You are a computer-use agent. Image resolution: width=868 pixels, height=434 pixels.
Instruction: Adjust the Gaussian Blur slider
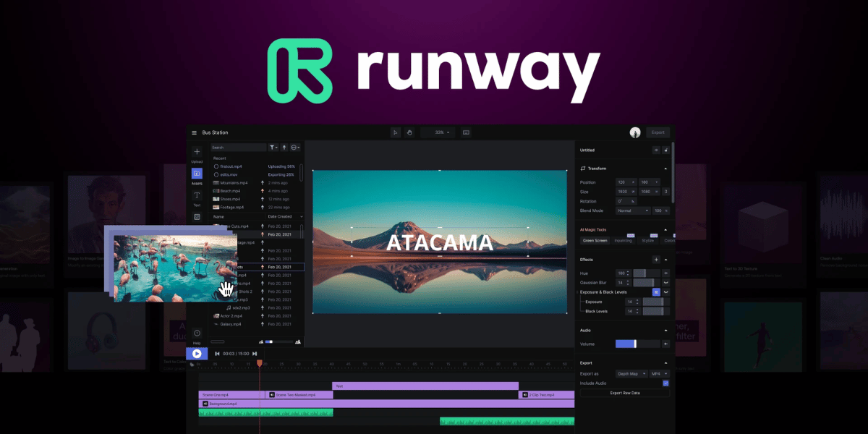(647, 282)
